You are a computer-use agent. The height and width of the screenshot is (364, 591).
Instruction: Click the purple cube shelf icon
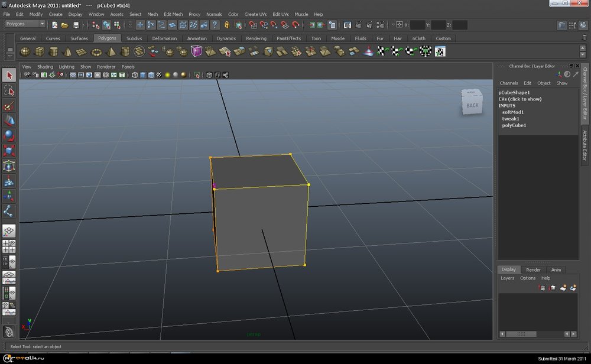pos(196,52)
